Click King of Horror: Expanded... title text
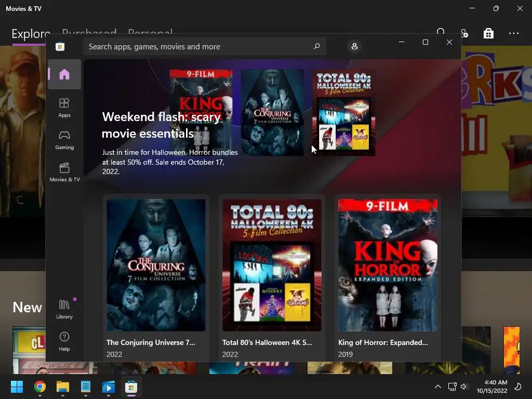The height and width of the screenshot is (399, 532). click(383, 342)
